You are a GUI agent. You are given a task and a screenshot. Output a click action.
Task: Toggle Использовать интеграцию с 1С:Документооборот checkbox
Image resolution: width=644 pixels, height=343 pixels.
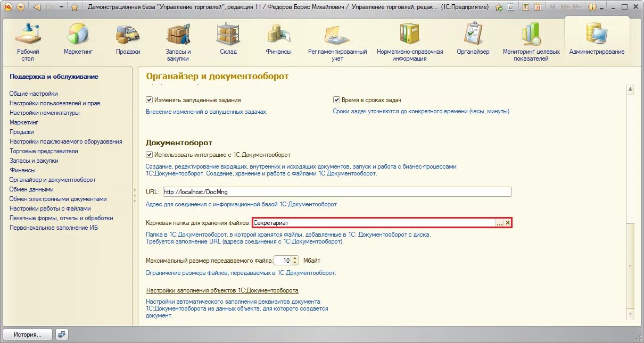150,155
